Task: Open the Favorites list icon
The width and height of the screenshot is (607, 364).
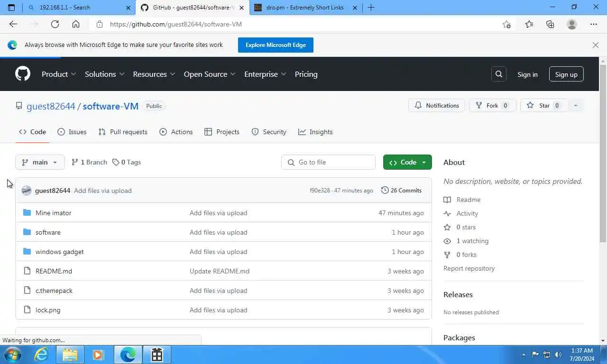Action: pos(529,24)
